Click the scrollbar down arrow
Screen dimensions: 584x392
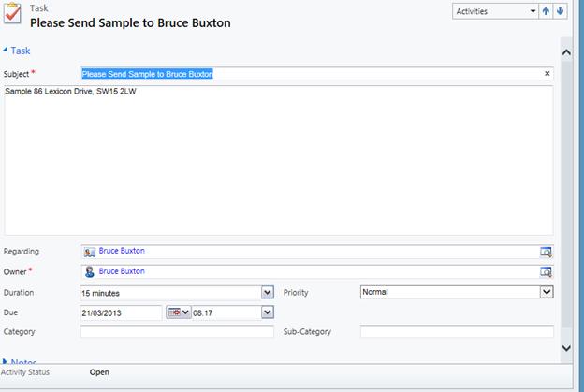coord(565,347)
